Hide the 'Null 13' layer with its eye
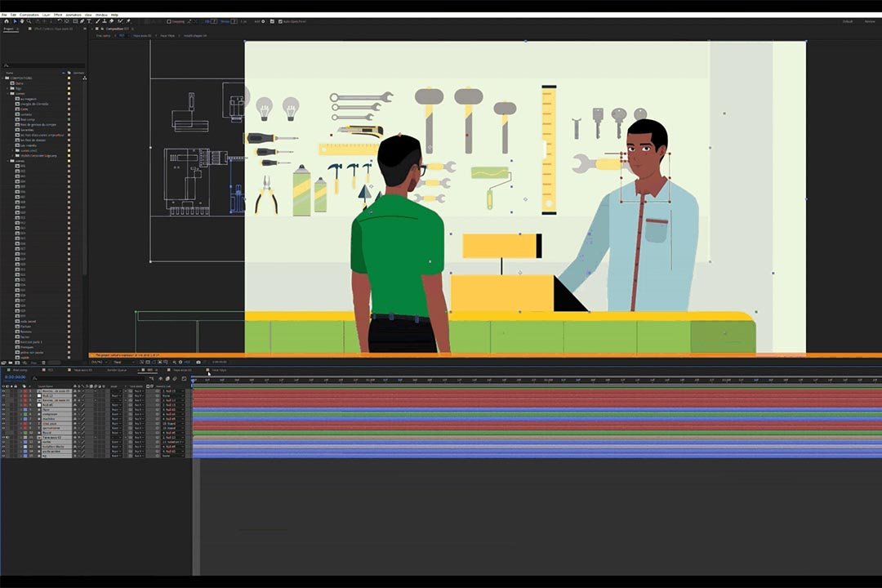882x588 pixels. point(3,395)
